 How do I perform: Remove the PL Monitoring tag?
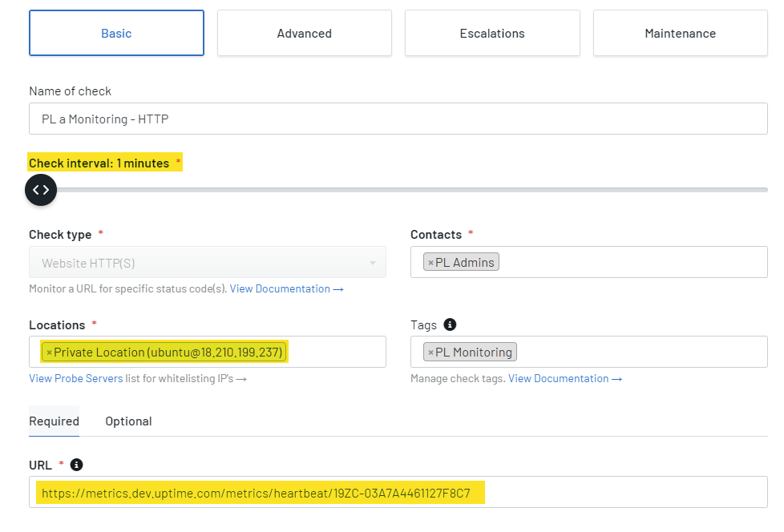pyautogui.click(x=432, y=351)
